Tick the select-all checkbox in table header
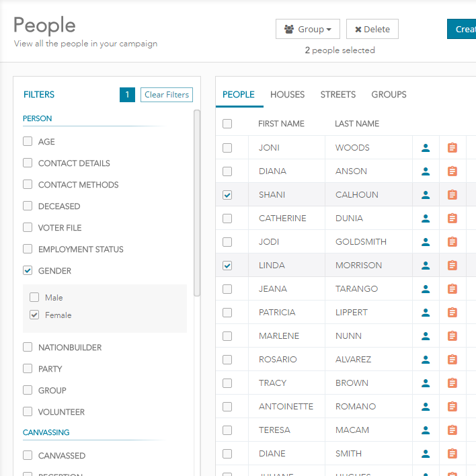This screenshot has height=476, width=476. pos(227,124)
